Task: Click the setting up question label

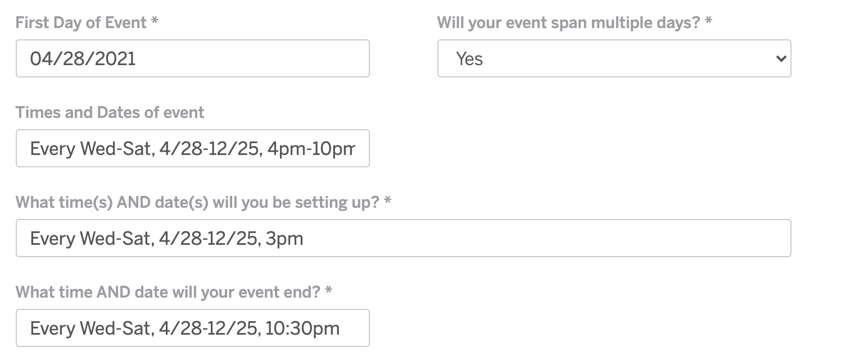Action: (x=197, y=203)
